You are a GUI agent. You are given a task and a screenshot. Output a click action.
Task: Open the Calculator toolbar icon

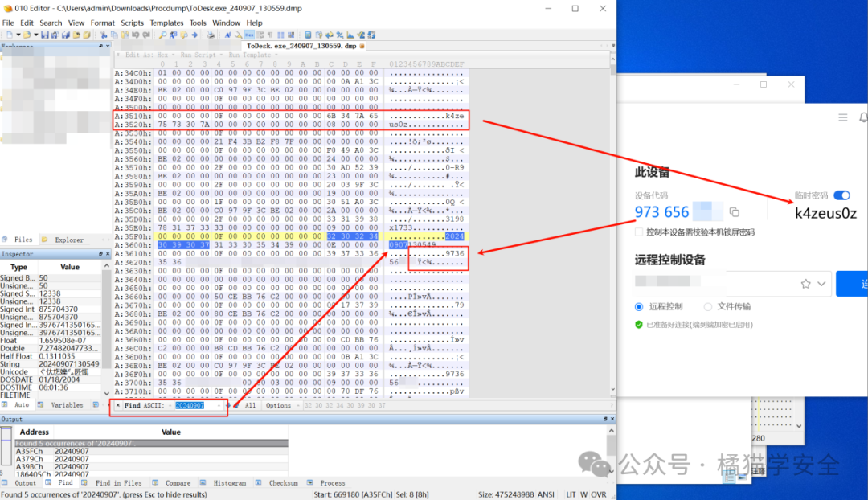click(x=308, y=35)
